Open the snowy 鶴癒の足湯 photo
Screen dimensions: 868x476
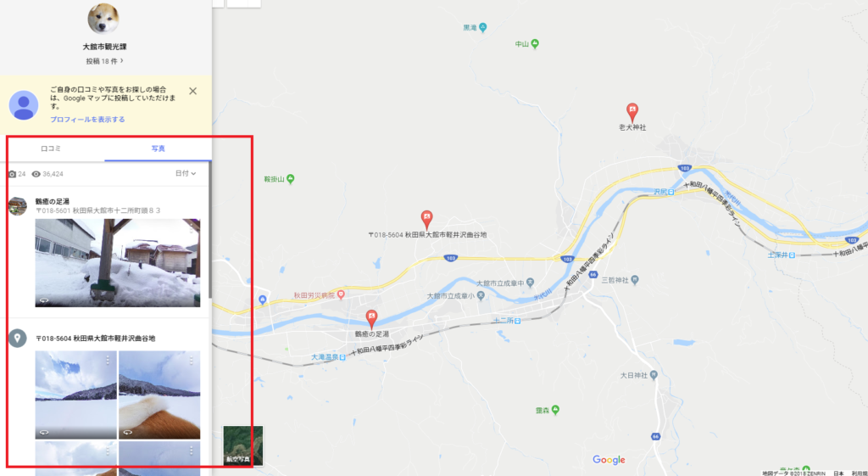click(x=118, y=263)
